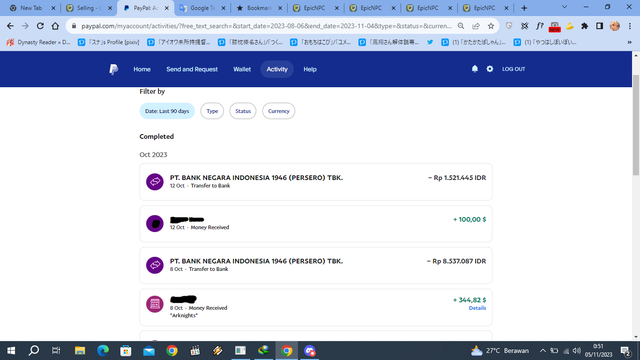Switch to the Google Translate tab
This screenshot has width=640, height=360.
pyautogui.click(x=202, y=8)
